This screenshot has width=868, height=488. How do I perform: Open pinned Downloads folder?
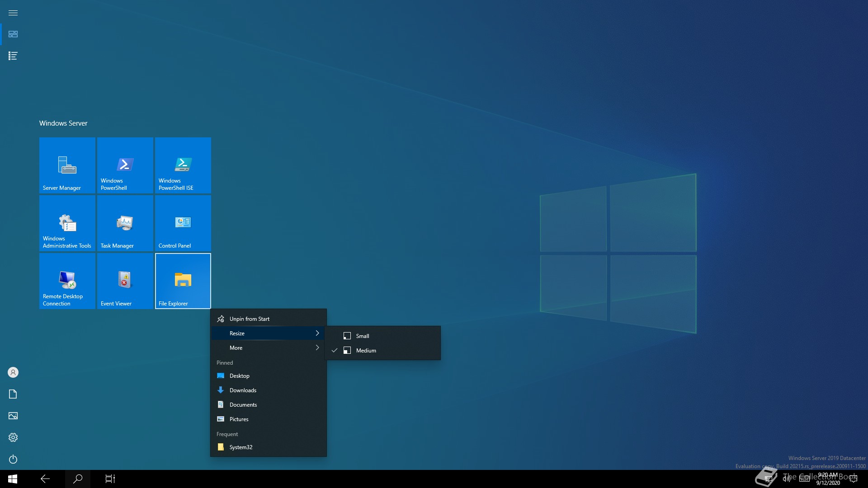coord(269,390)
